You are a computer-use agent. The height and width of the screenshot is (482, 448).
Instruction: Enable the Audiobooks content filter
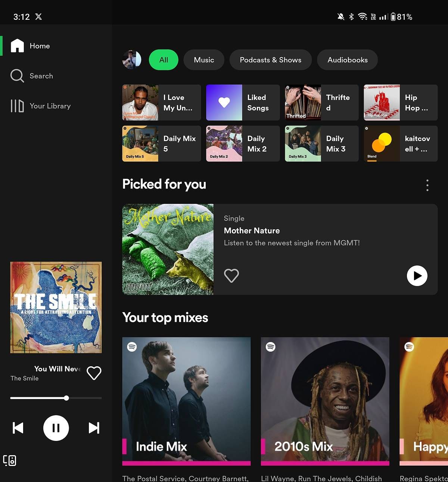347,60
